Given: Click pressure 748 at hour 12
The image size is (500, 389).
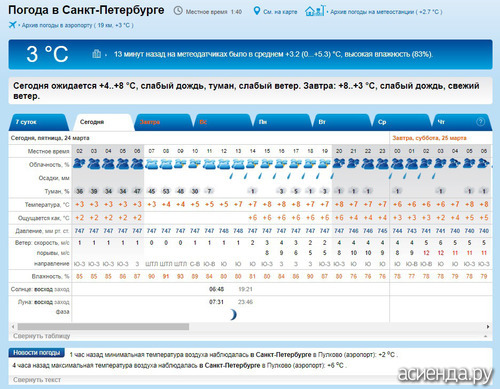Looking at the screenshot, I should point(224,231).
